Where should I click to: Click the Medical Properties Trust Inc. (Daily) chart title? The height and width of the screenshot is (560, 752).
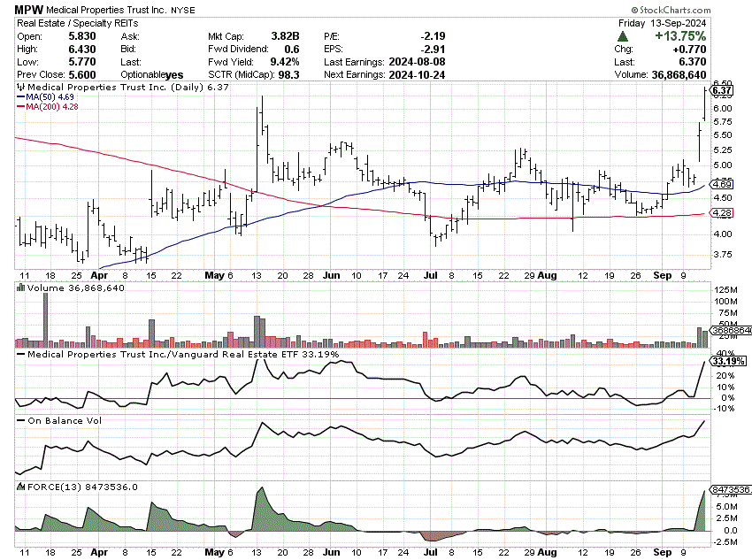[128, 87]
